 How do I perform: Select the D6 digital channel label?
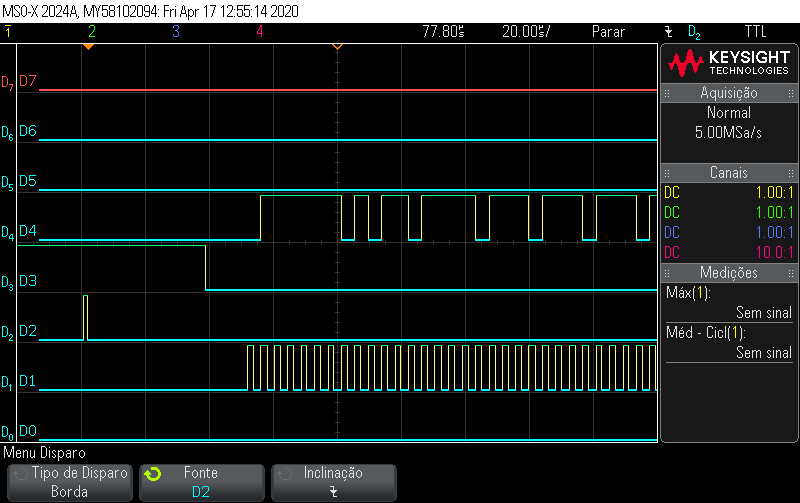tap(28, 131)
